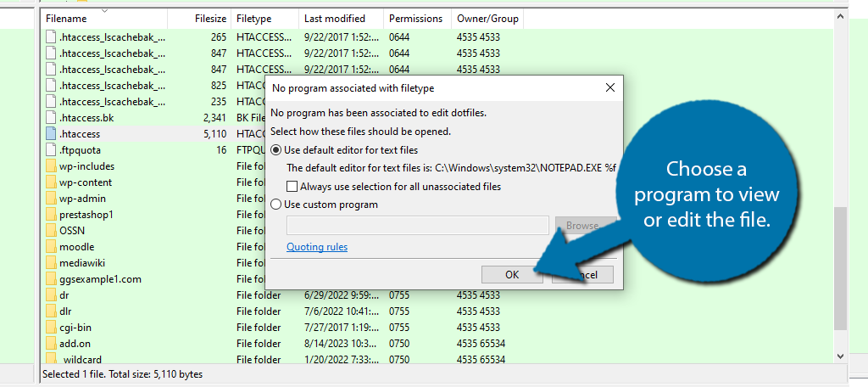Click the Owner/Group column header
This screenshot has width=868, height=387.
coord(487,18)
